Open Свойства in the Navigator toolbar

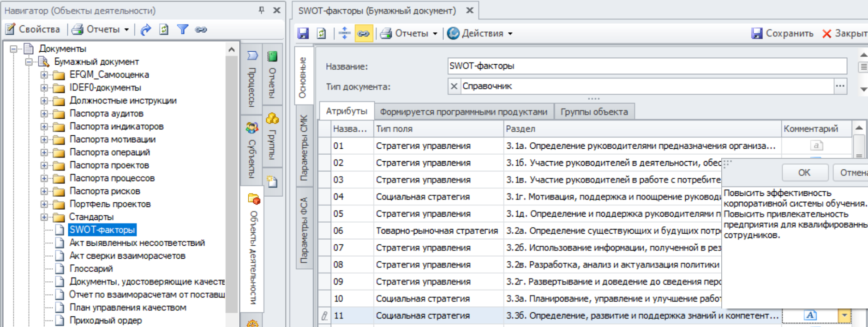[33, 30]
